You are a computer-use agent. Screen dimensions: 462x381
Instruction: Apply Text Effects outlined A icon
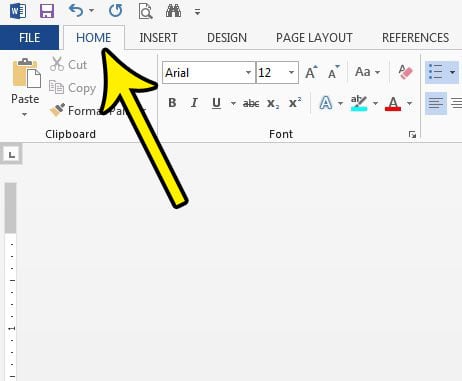point(326,103)
